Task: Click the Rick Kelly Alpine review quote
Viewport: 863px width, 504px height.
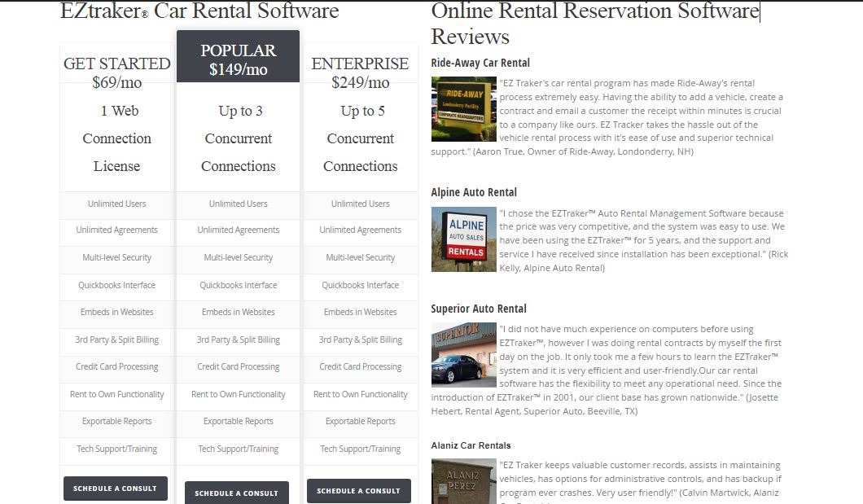Action: [644, 240]
